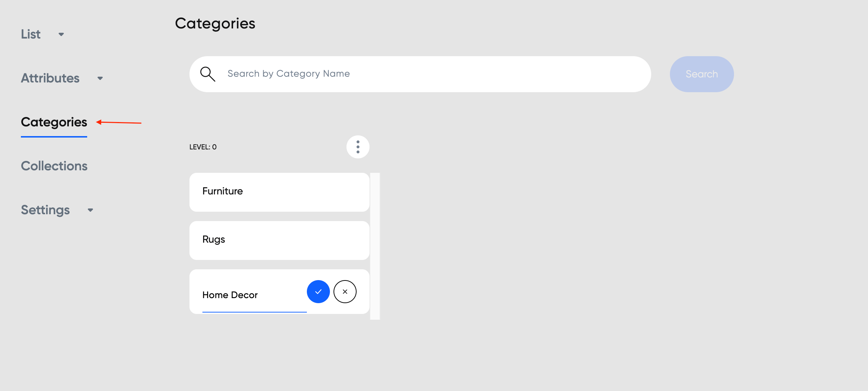Open the List sidebar menu
This screenshot has height=391, width=868.
pyautogui.click(x=31, y=34)
